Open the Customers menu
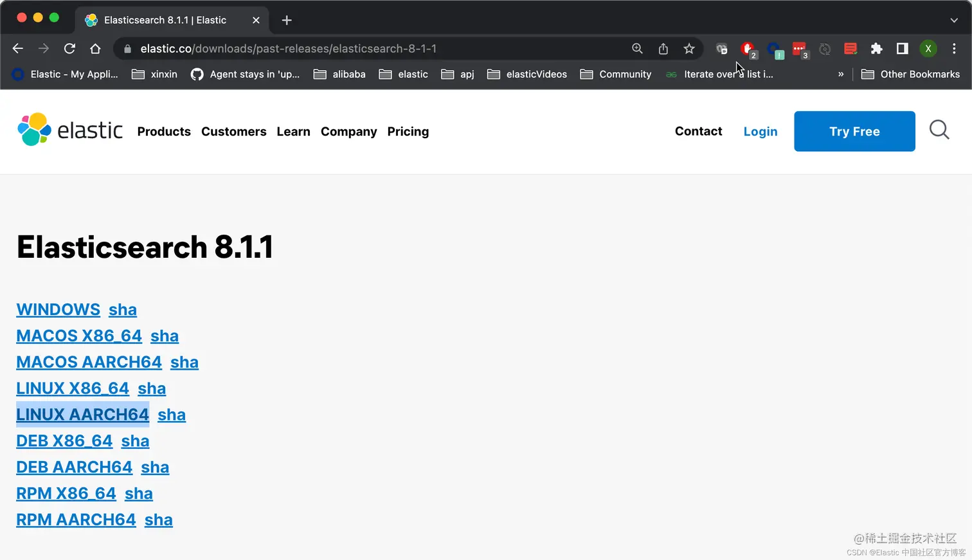This screenshot has width=972, height=560. (233, 131)
